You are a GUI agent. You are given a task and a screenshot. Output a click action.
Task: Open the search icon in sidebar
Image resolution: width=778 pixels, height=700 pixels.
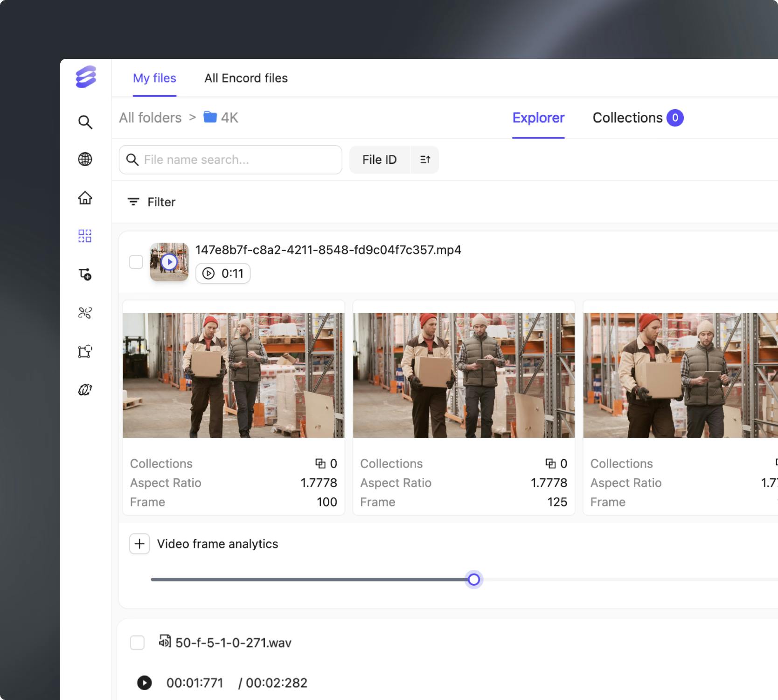pos(85,122)
